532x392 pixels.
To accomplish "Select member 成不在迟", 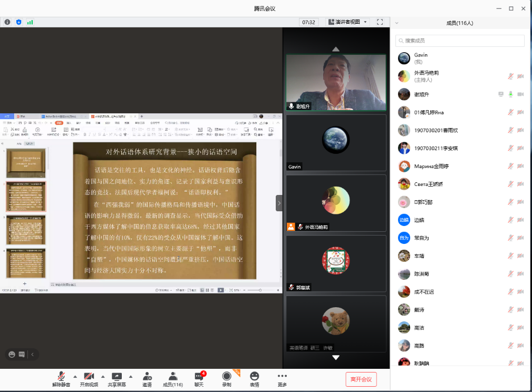I will (461, 292).
